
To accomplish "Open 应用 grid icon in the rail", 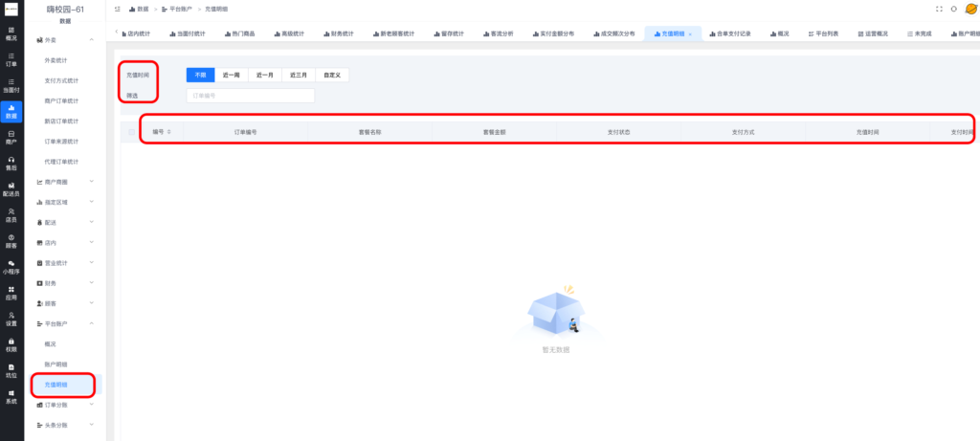I will pos(11,294).
